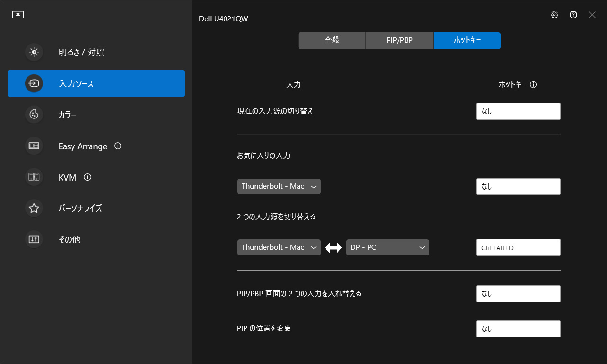Click the その他 sliders icon
The image size is (607, 364).
click(34, 239)
